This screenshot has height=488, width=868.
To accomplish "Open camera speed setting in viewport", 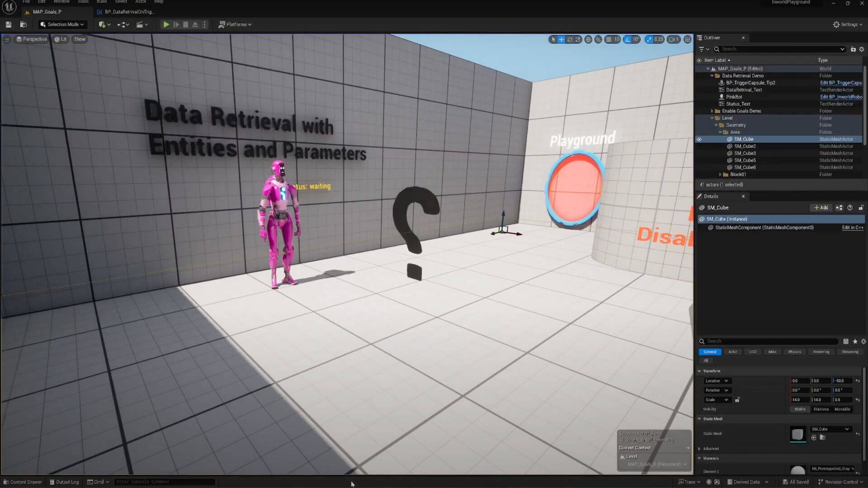I will click(674, 39).
